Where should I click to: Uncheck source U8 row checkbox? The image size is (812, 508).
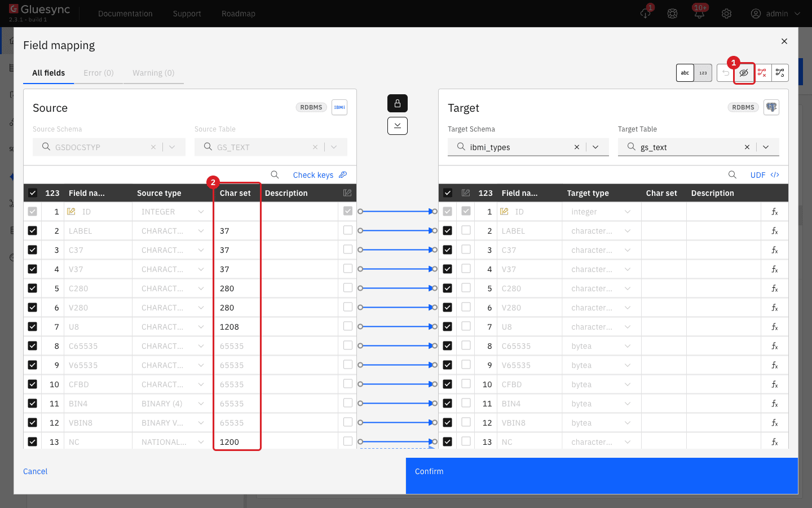[33, 327]
